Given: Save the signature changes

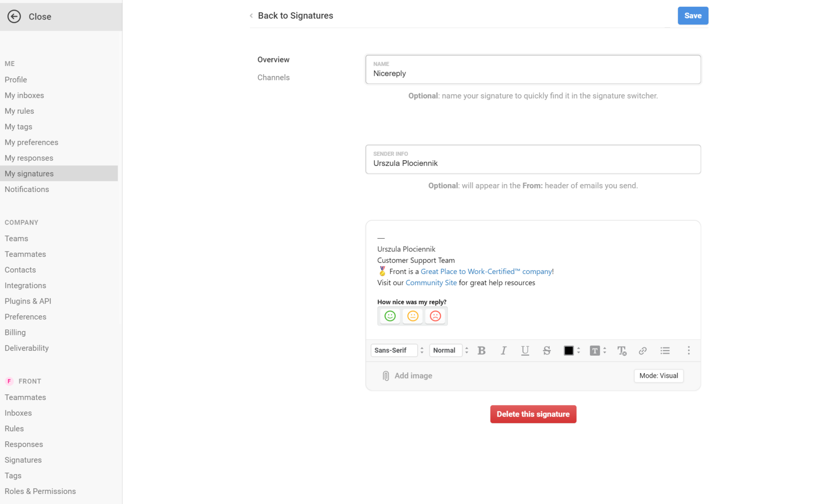Looking at the screenshot, I should 692,16.
